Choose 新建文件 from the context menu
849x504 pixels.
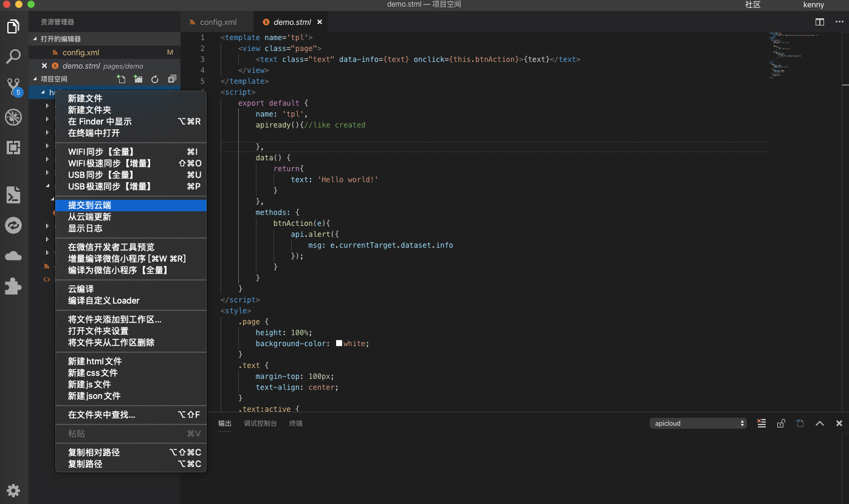(x=131, y=98)
